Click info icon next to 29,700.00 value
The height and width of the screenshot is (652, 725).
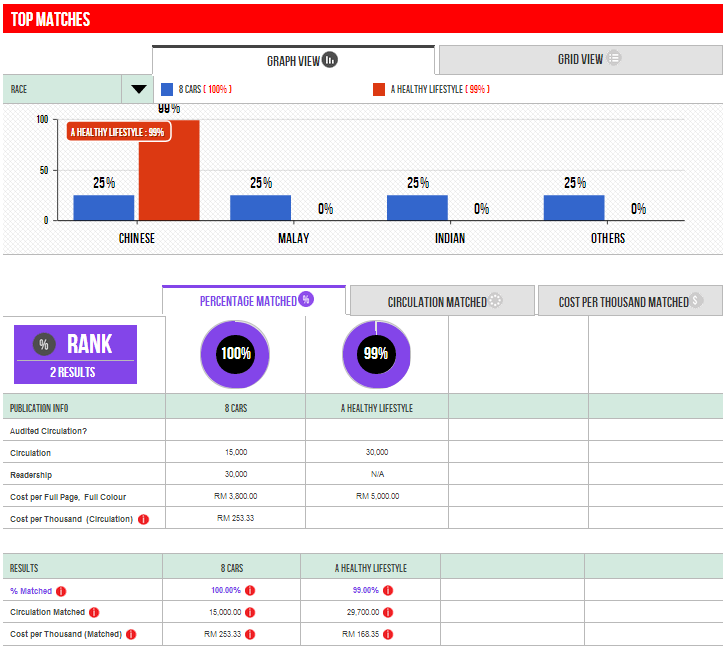point(389,612)
